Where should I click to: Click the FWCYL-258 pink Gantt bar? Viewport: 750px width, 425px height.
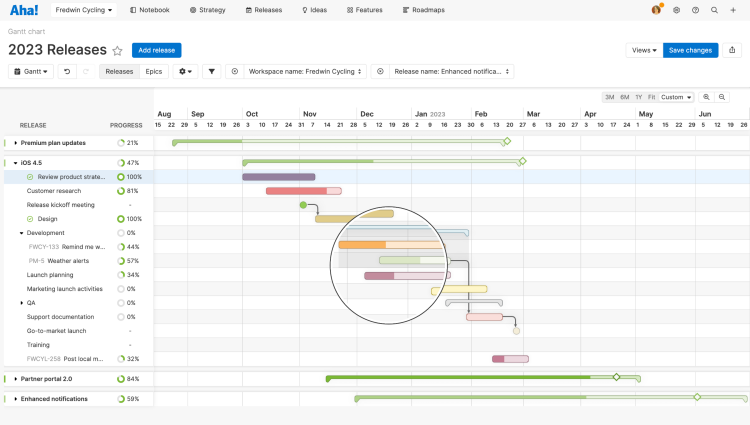click(x=510, y=359)
